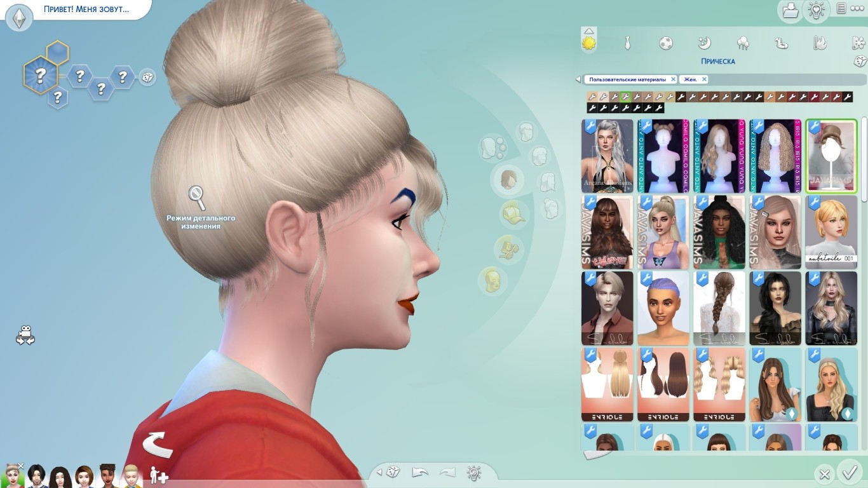Collapse the filter panel arrow
The image size is (868, 488).
click(x=578, y=79)
